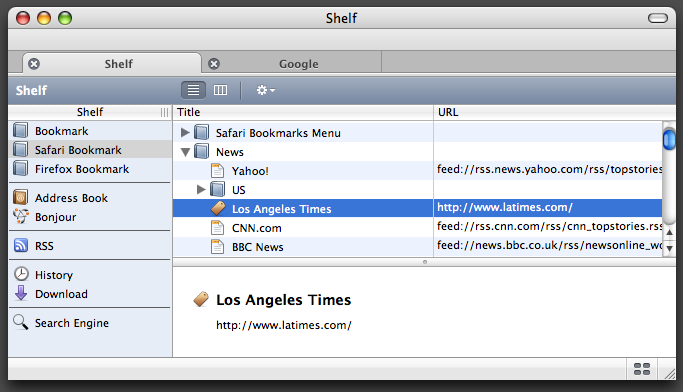Click the CNN.com feed document icon
Image resolution: width=683 pixels, height=392 pixels.
coord(217,227)
